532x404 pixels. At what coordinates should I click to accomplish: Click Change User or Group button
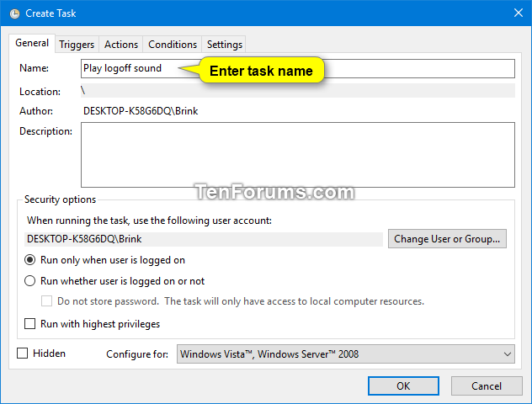pyautogui.click(x=447, y=239)
